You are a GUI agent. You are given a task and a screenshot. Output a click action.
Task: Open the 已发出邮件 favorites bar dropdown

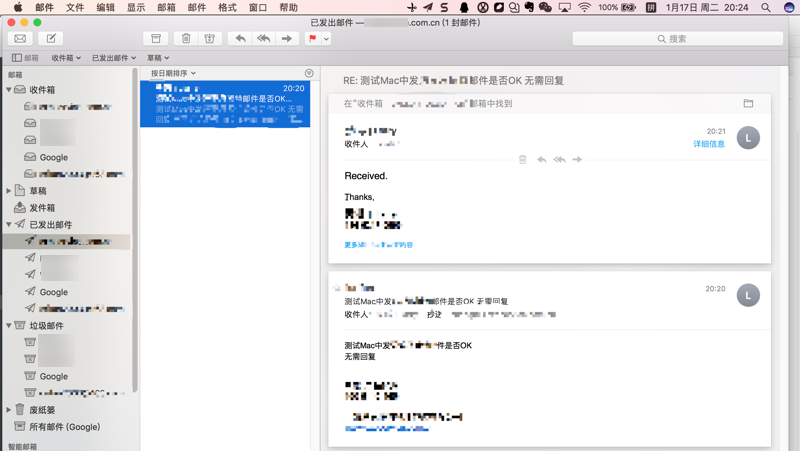pyautogui.click(x=114, y=58)
